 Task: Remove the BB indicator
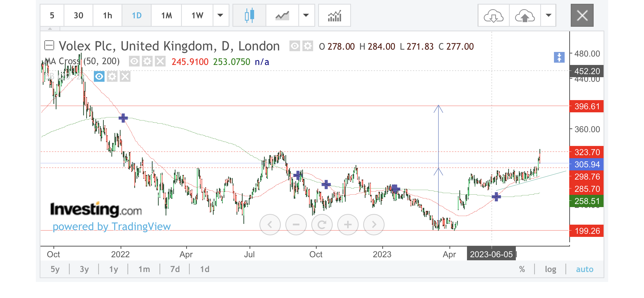125,76
